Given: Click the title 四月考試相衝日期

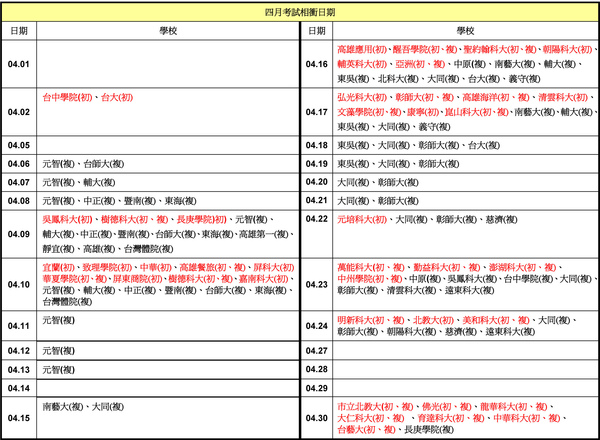Looking at the screenshot, I should pos(300,12).
